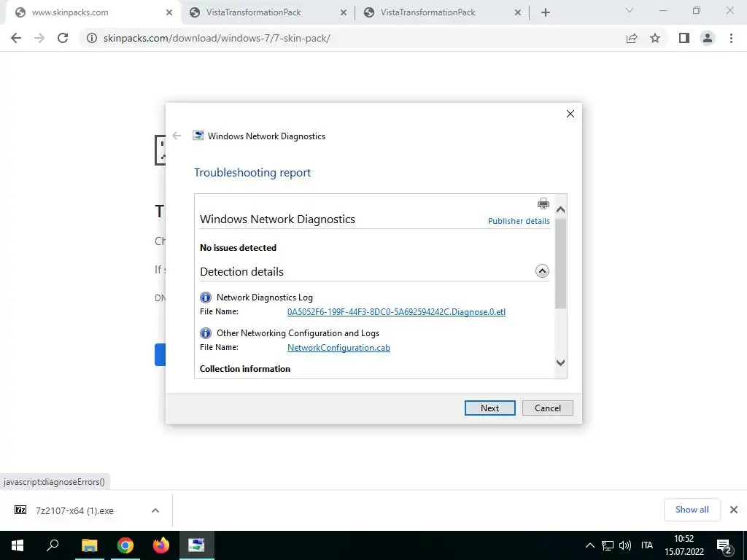This screenshot has width=747, height=560.
Task: Open taskbar search
Action: (53, 545)
